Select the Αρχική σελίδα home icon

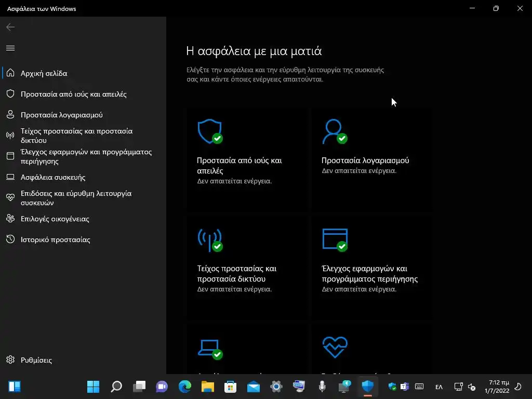pos(10,73)
